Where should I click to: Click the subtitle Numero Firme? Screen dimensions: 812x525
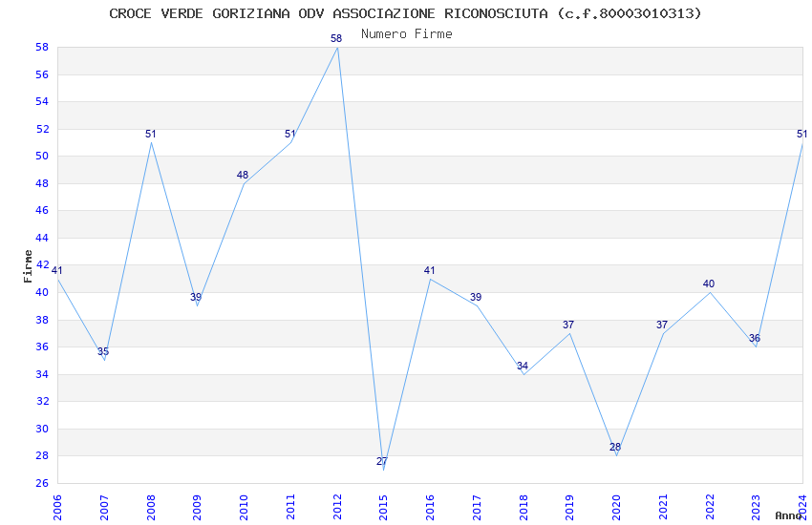(x=407, y=33)
